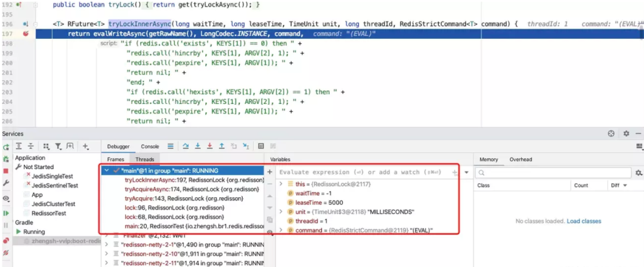Sort by the Diff column header

tap(618, 186)
